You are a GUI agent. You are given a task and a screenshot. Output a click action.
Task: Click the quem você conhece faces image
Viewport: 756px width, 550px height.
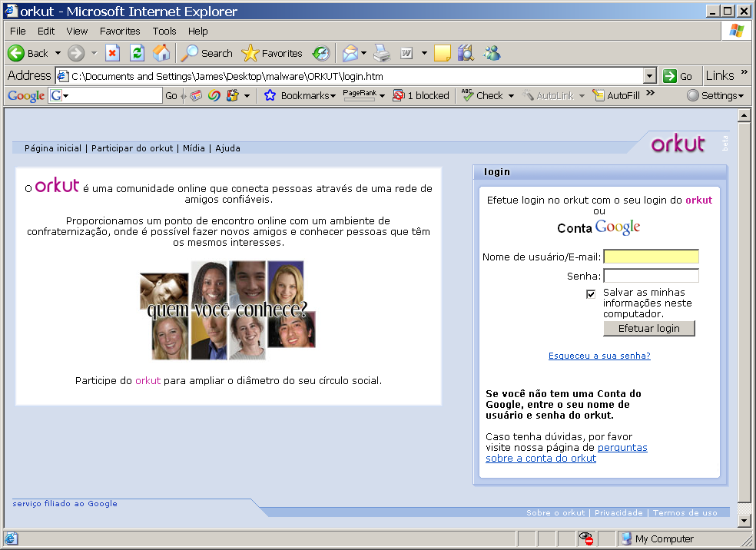tap(227, 310)
